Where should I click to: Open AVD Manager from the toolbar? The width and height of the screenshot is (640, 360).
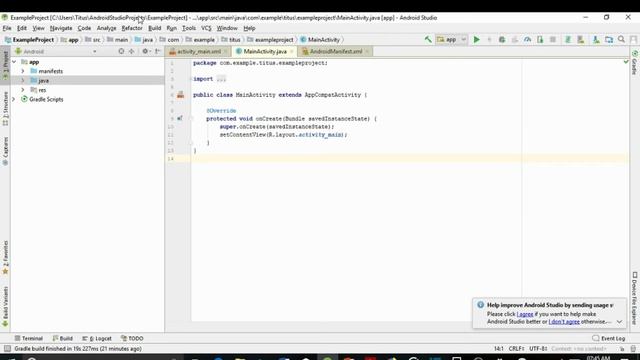(580, 40)
